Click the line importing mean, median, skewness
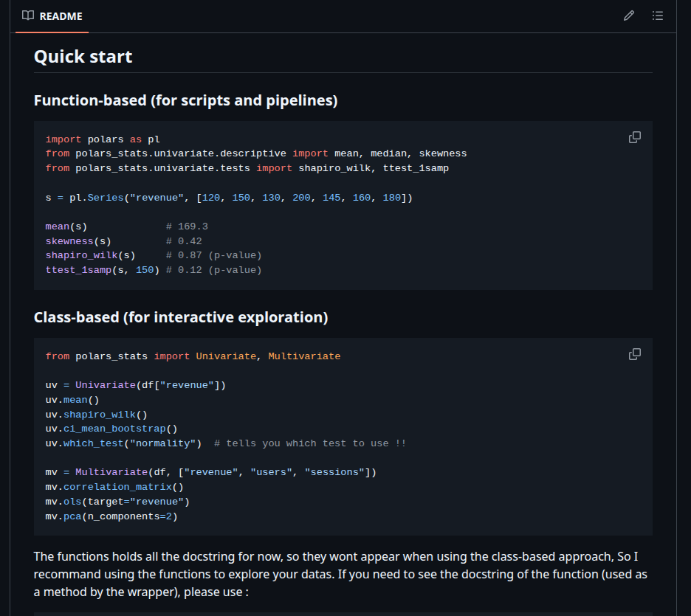The height and width of the screenshot is (616, 691). click(x=256, y=153)
